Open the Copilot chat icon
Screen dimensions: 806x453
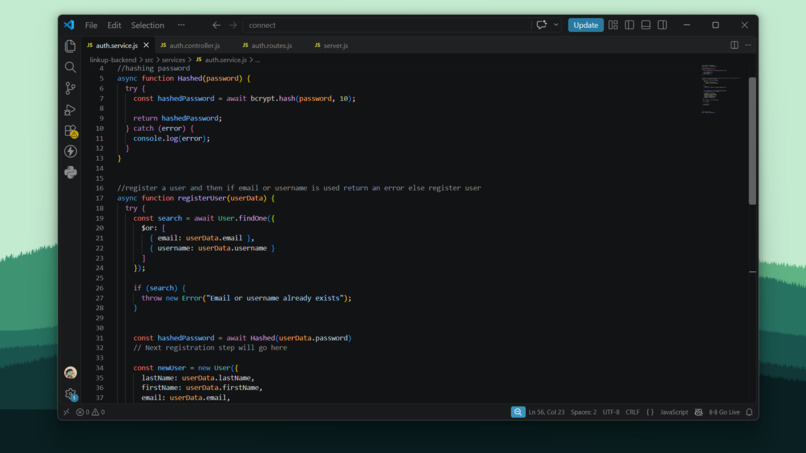point(541,25)
